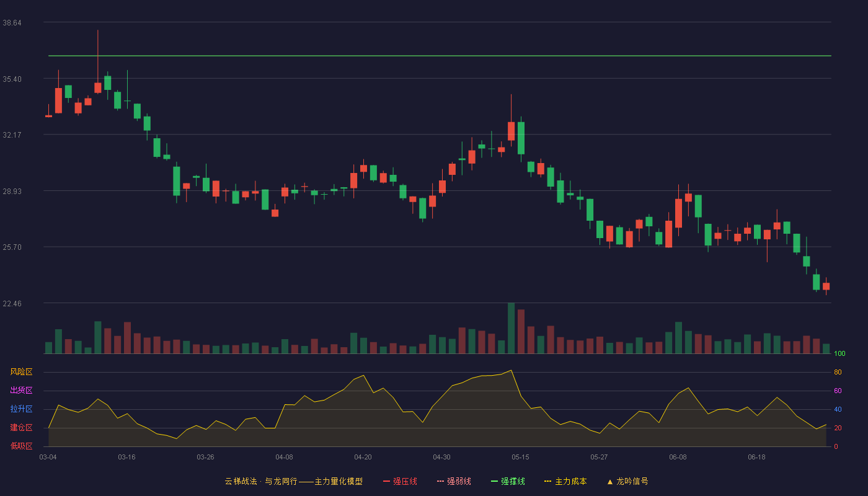Click the 38.64 price axis label
868x496 pixels.
(x=12, y=22)
